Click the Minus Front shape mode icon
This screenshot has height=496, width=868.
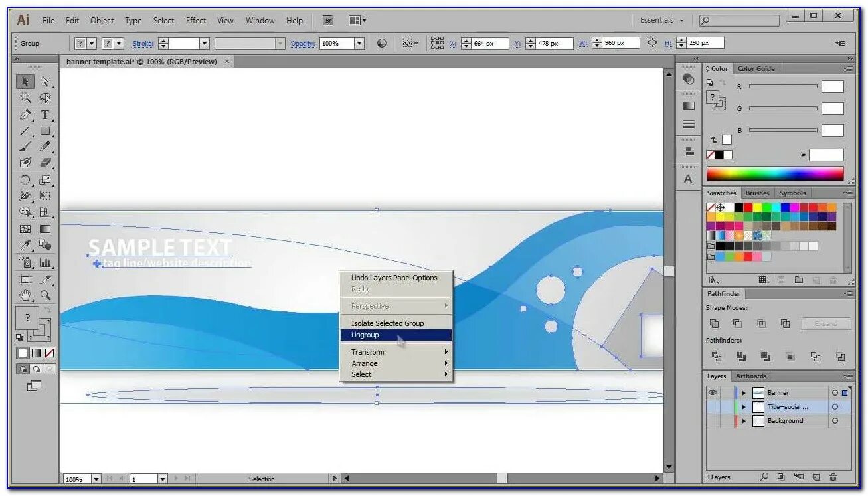[737, 323]
